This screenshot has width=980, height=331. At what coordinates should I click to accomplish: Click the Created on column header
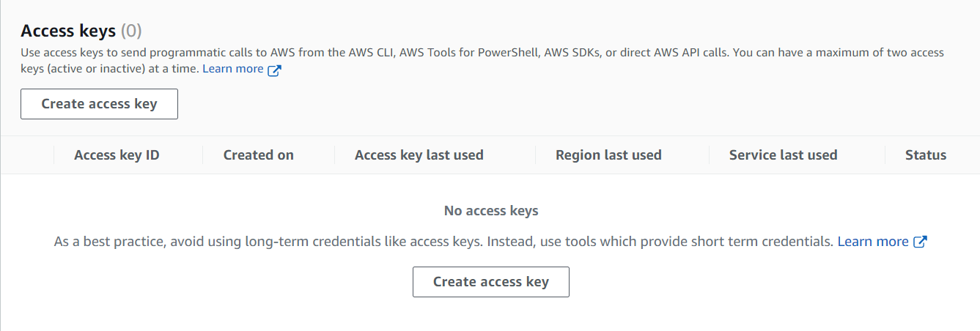[258, 155]
